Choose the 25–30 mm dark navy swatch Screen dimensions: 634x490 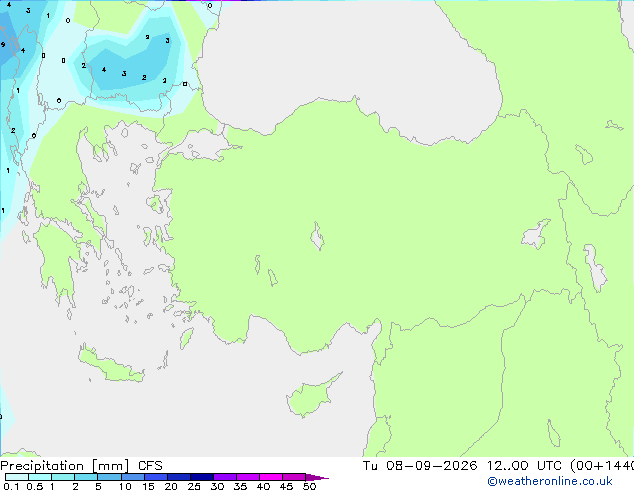[x=202, y=477]
